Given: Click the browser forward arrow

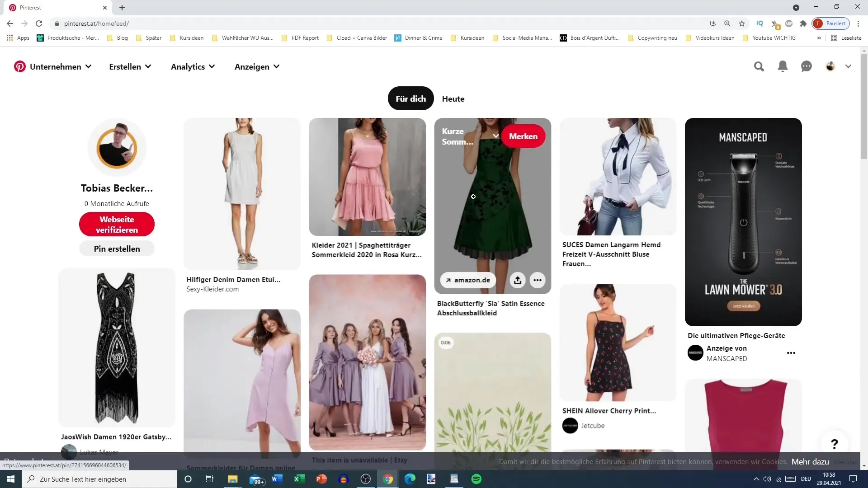Looking at the screenshot, I should click(24, 23).
